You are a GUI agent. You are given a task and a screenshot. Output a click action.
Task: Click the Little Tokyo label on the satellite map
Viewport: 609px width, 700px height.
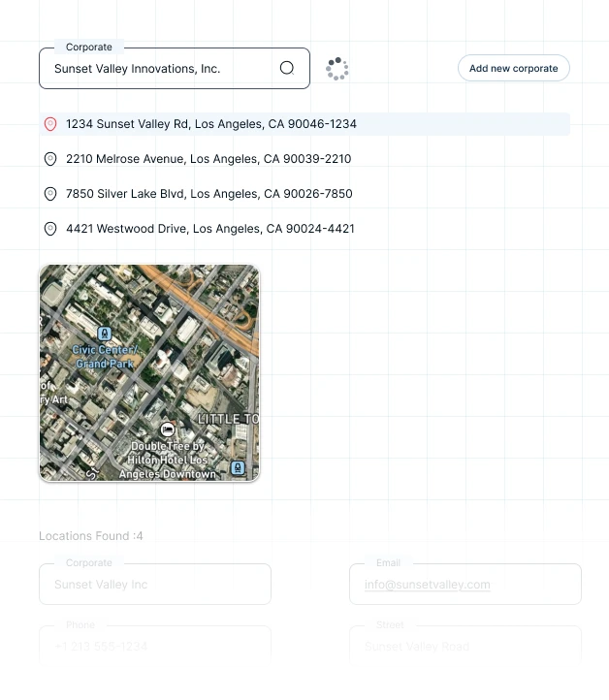coord(229,419)
